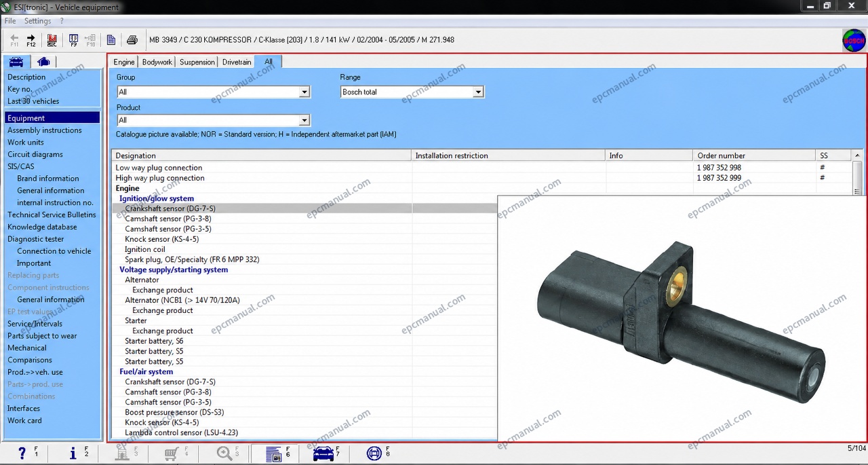The image size is (868, 465).
Task: Open Last 30 vehicles in sidebar
Action: (33, 101)
